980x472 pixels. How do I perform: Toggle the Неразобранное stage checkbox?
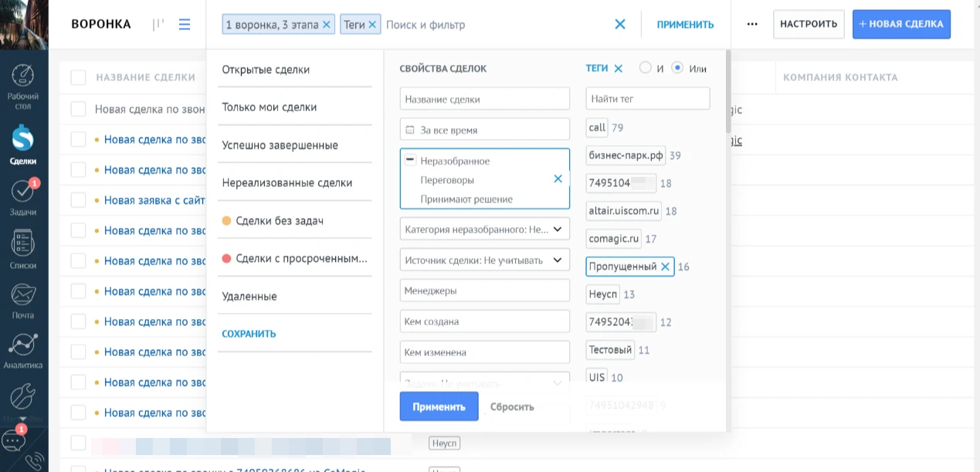[x=410, y=161]
